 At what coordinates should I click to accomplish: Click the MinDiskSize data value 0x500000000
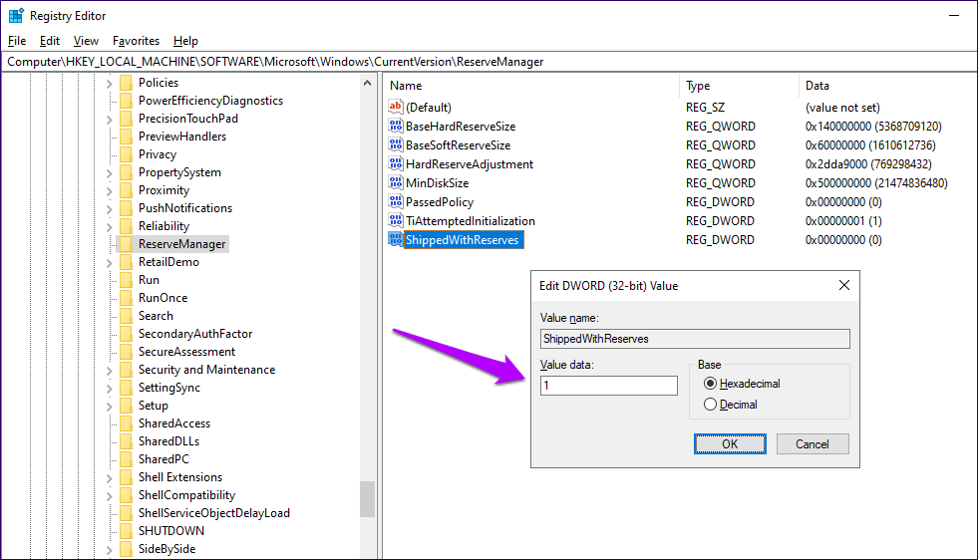(x=876, y=182)
